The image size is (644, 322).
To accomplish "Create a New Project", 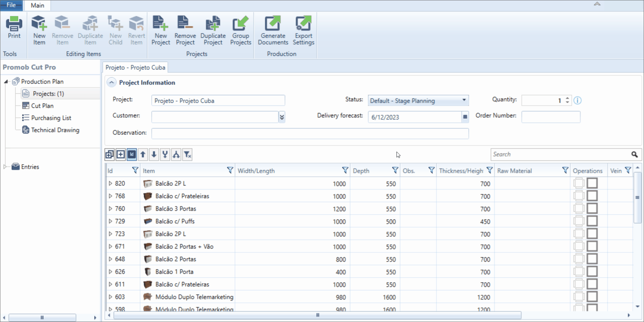I will pos(160,30).
